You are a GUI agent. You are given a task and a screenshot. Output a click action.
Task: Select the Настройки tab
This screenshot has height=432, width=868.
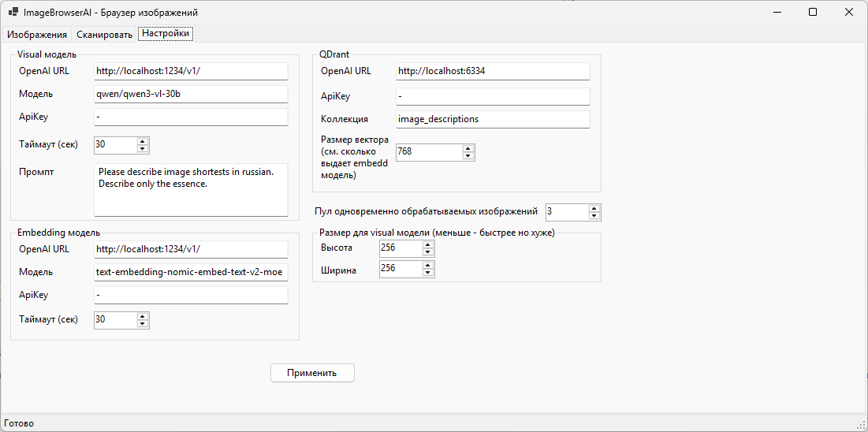click(166, 34)
